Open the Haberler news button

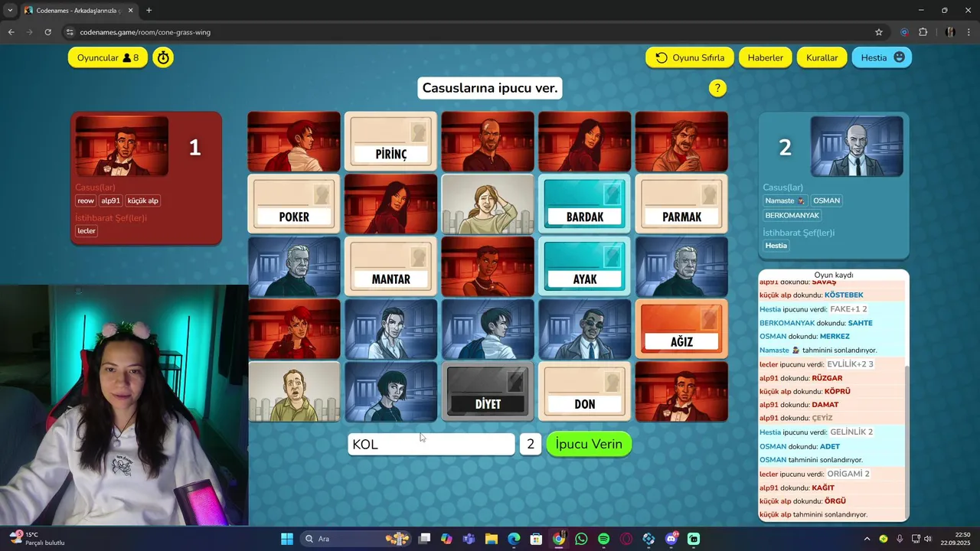pyautogui.click(x=766, y=57)
